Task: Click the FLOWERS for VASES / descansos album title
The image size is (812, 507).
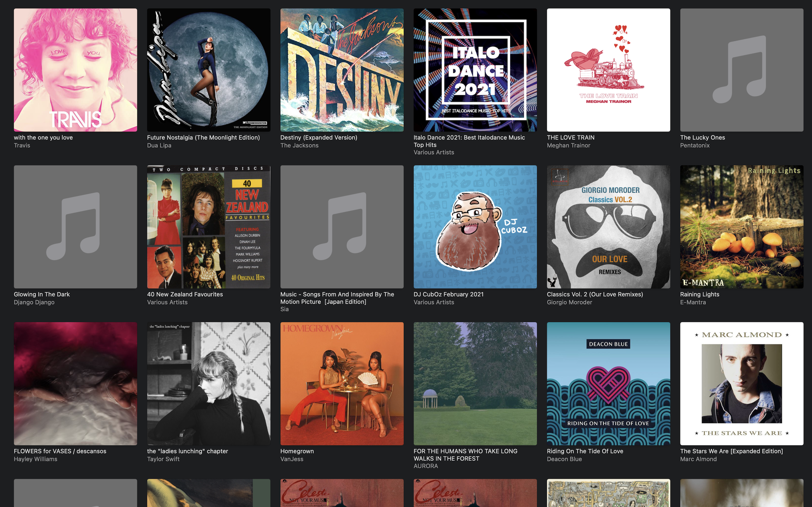Action: [x=60, y=451]
